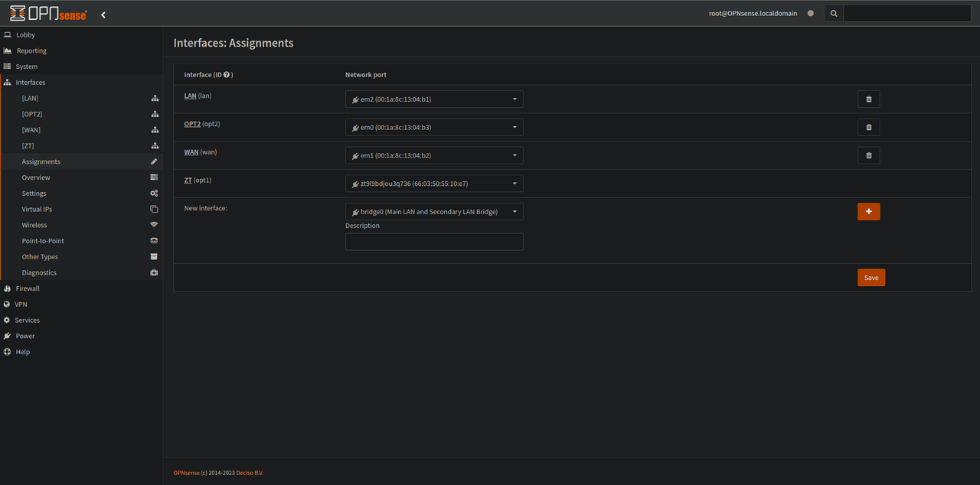Click the network icon next to [ZT]
Screen dimensions: 980x485
[x=155, y=145]
